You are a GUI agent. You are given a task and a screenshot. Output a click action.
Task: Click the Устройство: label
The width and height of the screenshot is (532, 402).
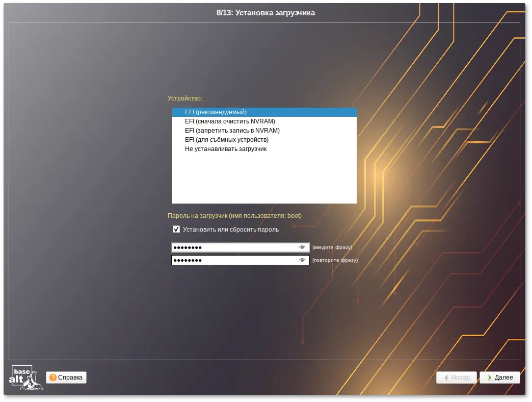click(x=185, y=98)
